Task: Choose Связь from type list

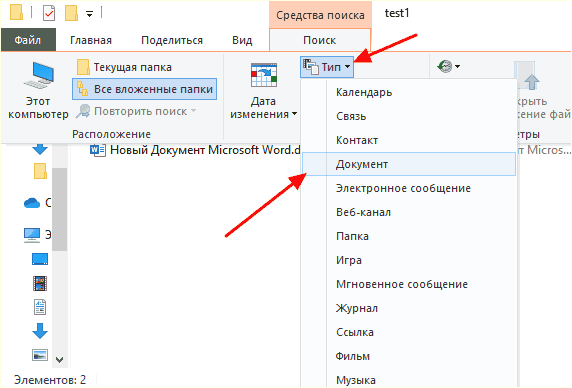Action: click(409, 116)
